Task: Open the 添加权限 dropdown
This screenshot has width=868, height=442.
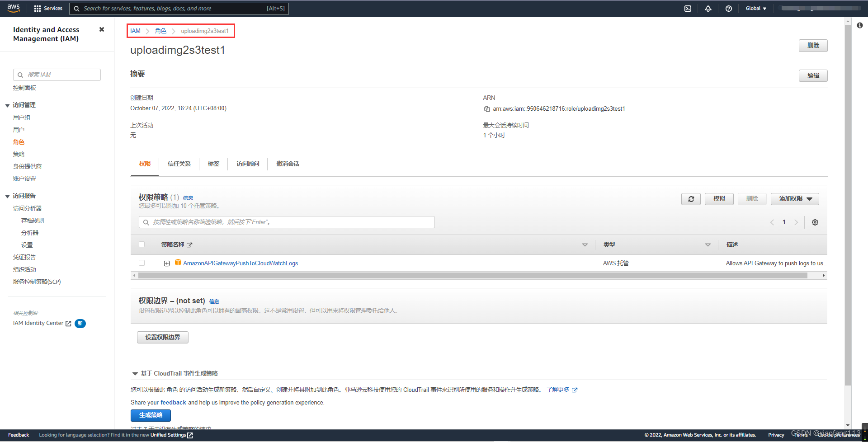Action: pyautogui.click(x=795, y=199)
